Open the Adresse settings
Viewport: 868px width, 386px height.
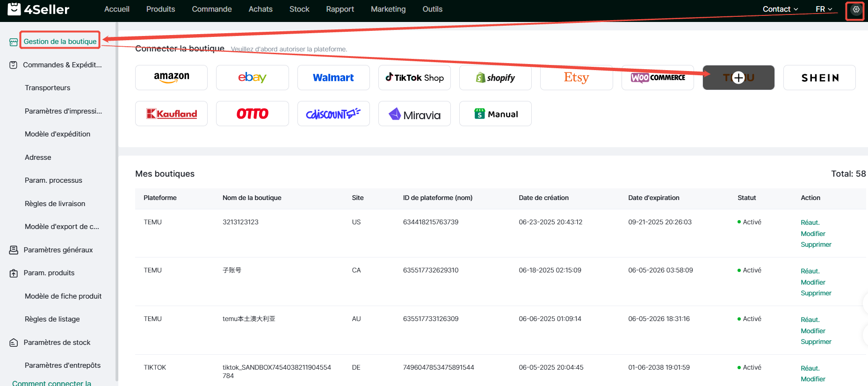pyautogui.click(x=38, y=157)
